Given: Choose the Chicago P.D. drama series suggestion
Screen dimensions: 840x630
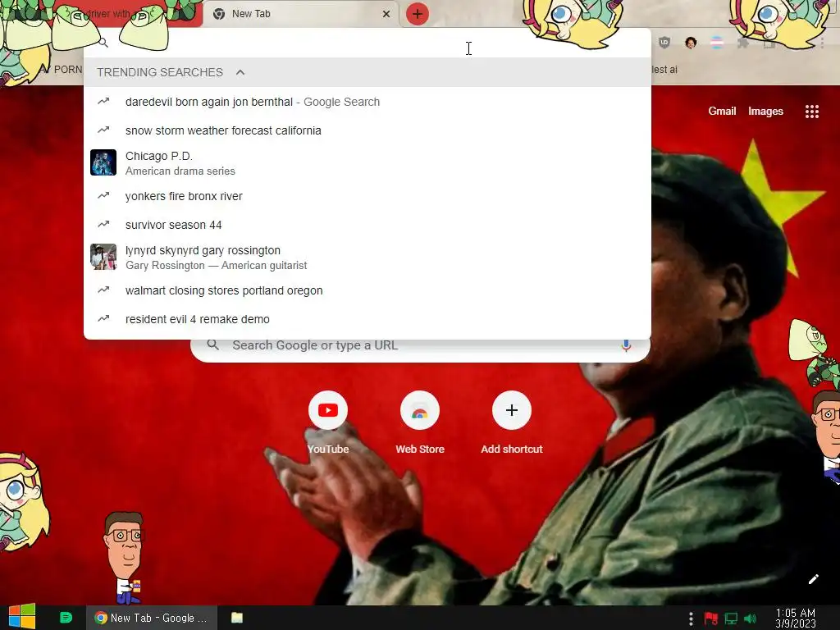Looking at the screenshot, I should (367, 163).
